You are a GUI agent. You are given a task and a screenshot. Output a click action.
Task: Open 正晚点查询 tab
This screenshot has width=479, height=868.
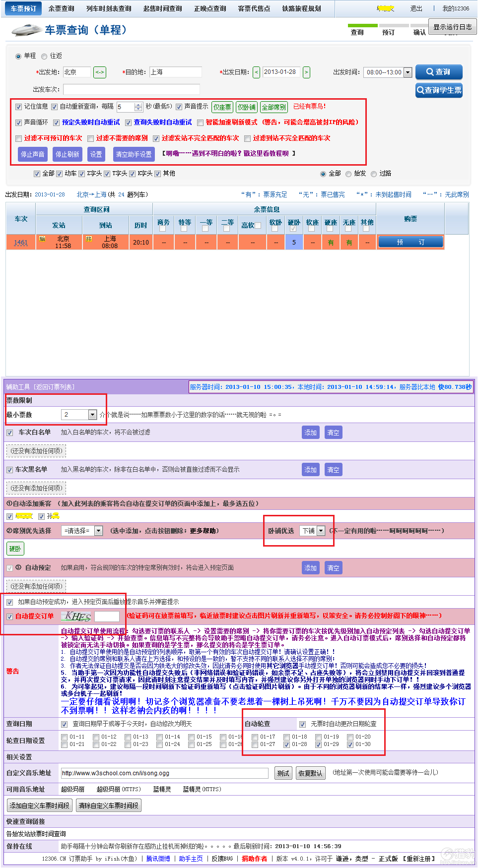click(210, 8)
